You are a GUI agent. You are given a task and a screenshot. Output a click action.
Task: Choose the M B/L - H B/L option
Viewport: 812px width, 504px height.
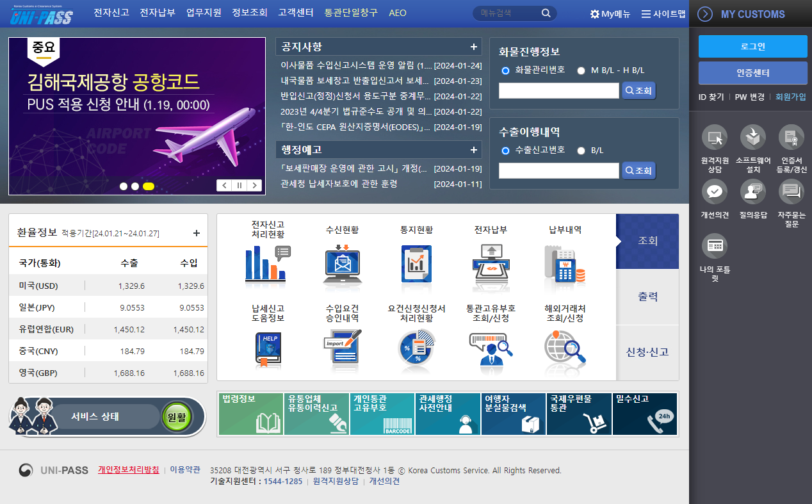pos(581,71)
